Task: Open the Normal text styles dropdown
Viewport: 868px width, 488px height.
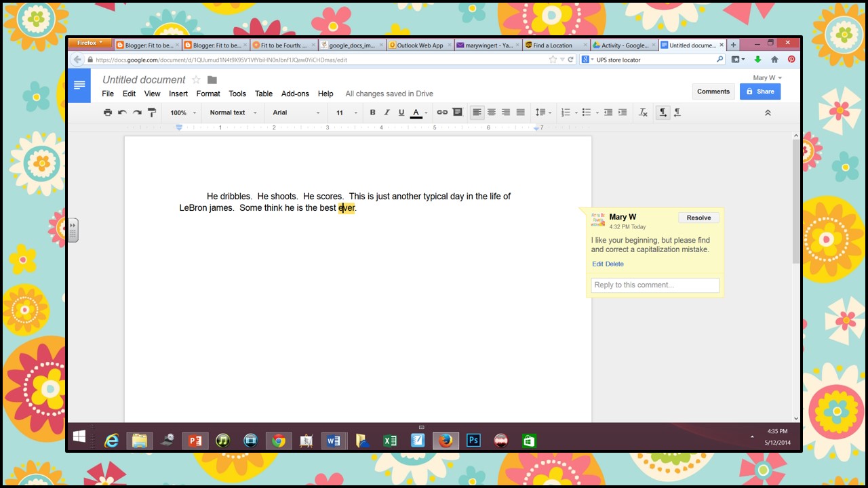Action: pos(233,113)
